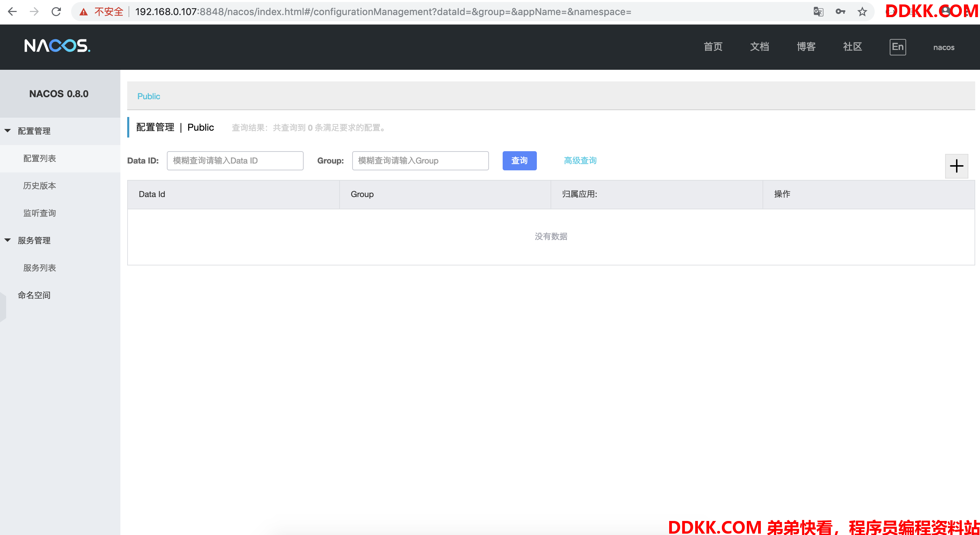Reload the page with the refresh icon
The image size is (980, 535).
coord(56,11)
